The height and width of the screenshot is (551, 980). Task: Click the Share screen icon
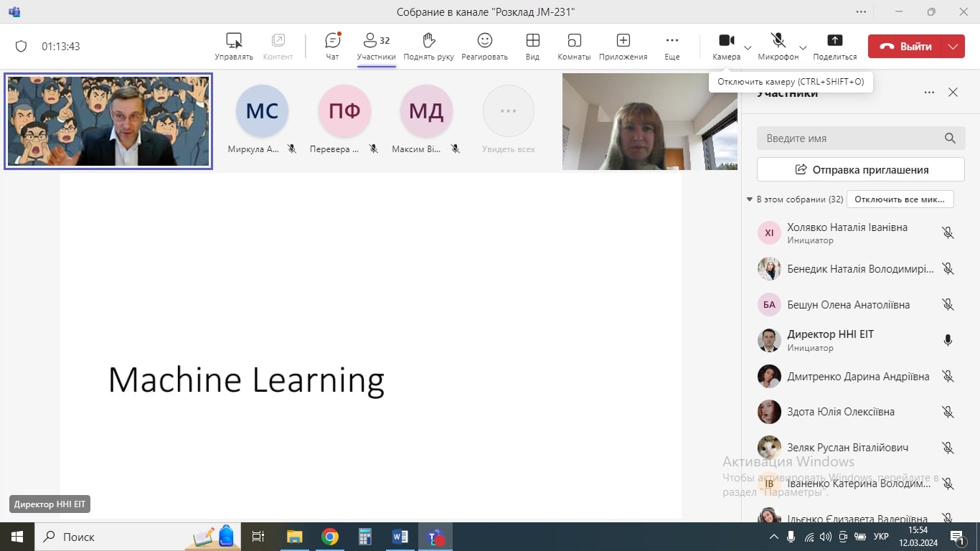[x=834, y=41]
